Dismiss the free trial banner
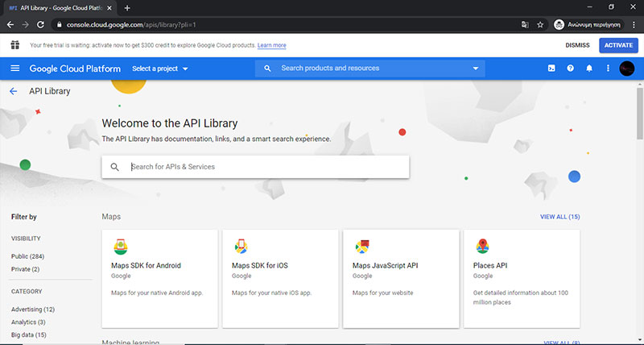Image resolution: width=644 pixels, height=345 pixels. 577,45
